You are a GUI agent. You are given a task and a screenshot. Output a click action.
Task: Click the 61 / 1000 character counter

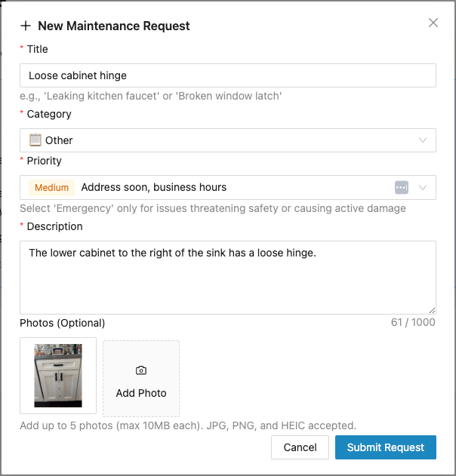pos(413,322)
